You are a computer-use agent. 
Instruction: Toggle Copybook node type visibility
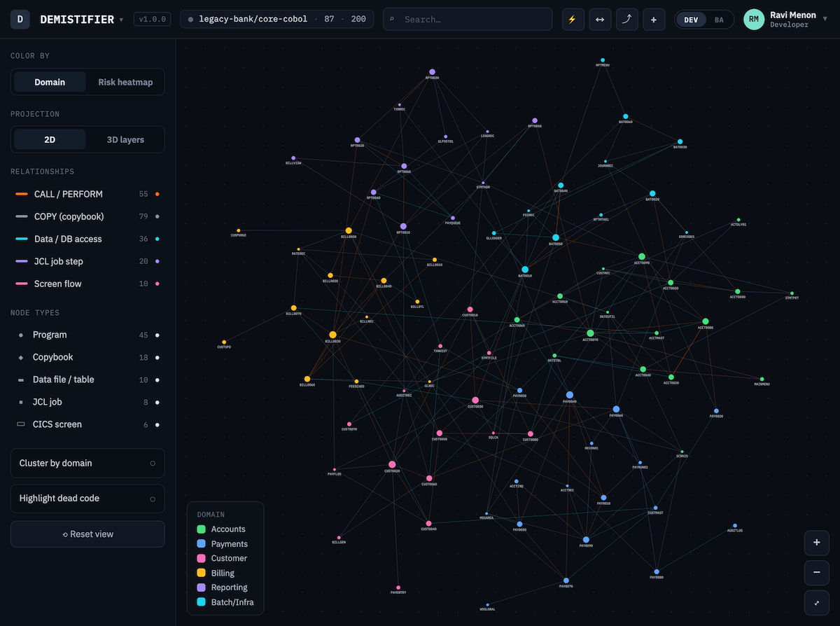[87, 357]
